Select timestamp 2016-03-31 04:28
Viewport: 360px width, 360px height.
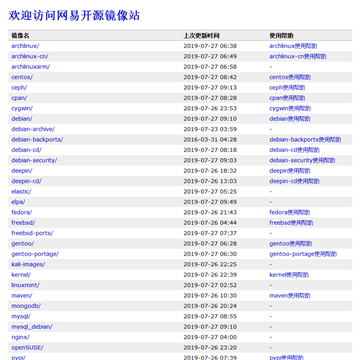point(210,140)
